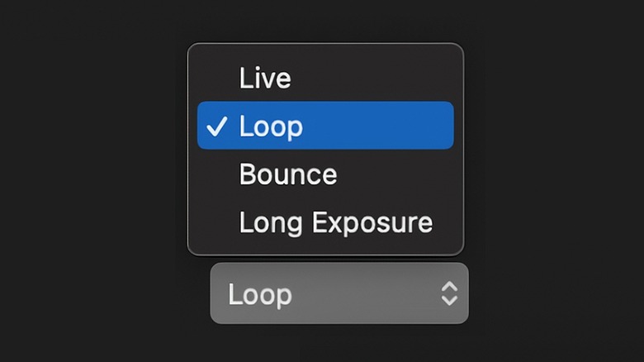
Task: Click the Loop label in the gray selector
Action: tap(259, 294)
